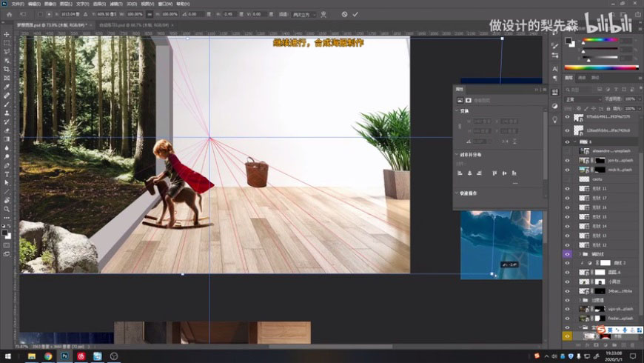Collapse the 对齐并分布 section

(x=457, y=154)
